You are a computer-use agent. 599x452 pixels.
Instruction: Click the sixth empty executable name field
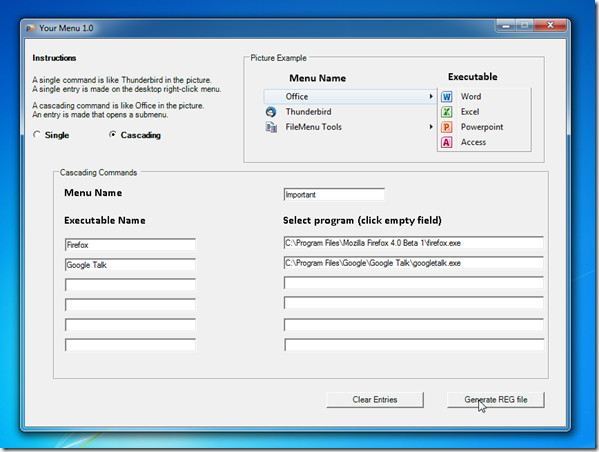(130, 345)
